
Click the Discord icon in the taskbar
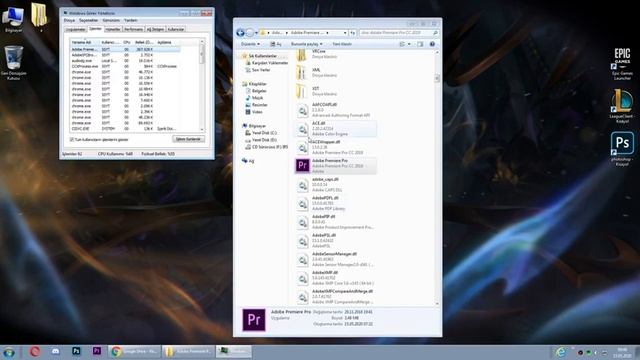click(56, 351)
